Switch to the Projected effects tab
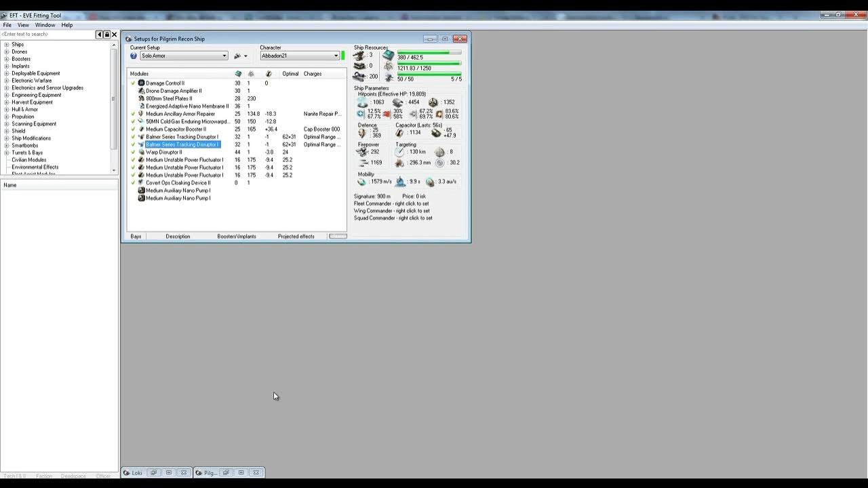Image resolution: width=868 pixels, height=488 pixels. (296, 237)
